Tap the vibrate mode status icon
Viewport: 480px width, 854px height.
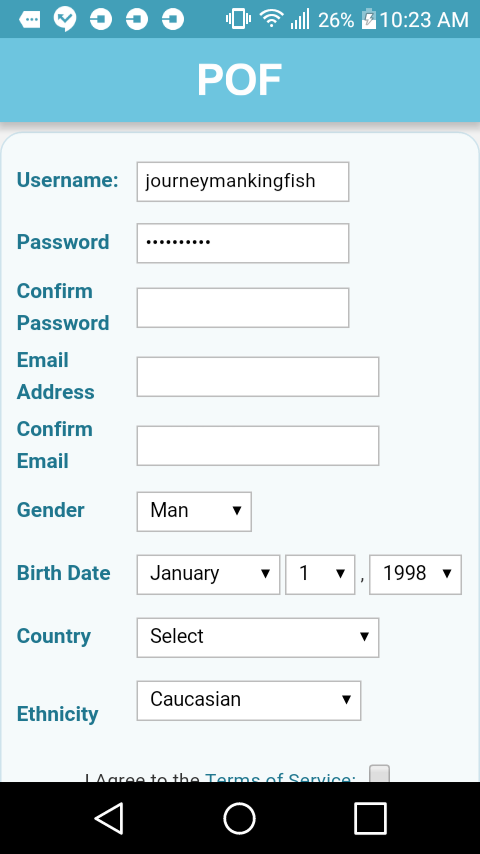[x=238, y=20]
